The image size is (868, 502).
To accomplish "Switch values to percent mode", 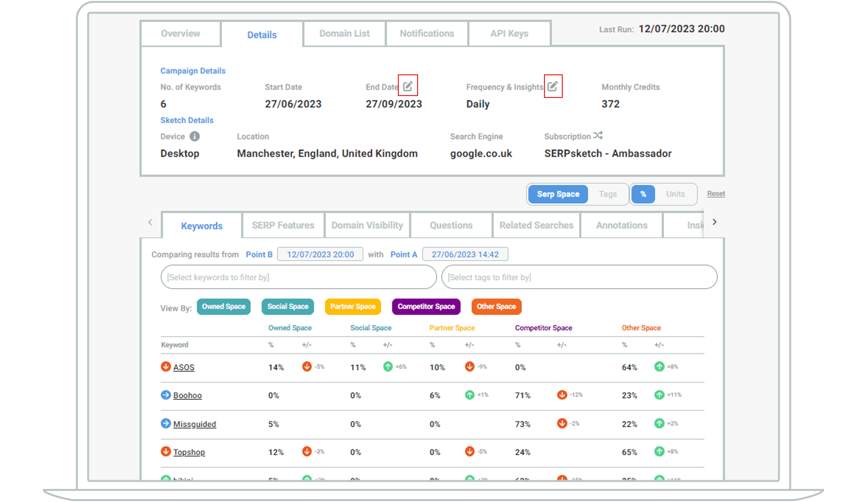I will click(643, 194).
